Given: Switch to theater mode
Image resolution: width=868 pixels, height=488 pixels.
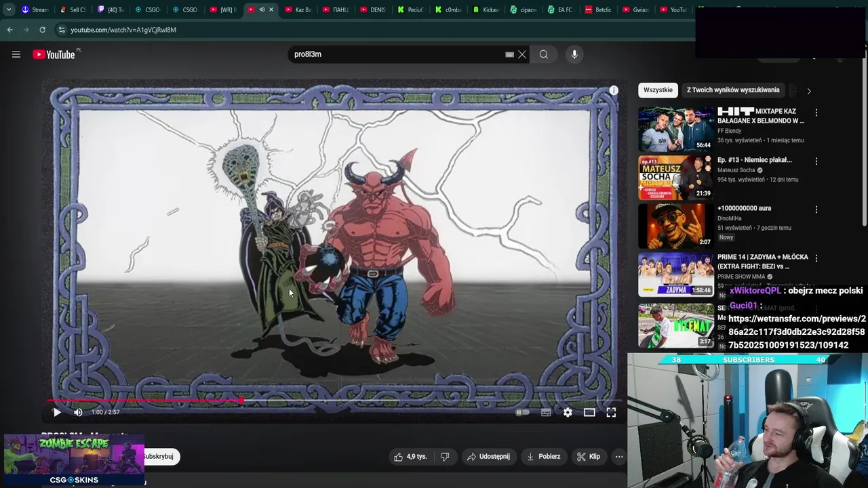Looking at the screenshot, I should [589, 412].
